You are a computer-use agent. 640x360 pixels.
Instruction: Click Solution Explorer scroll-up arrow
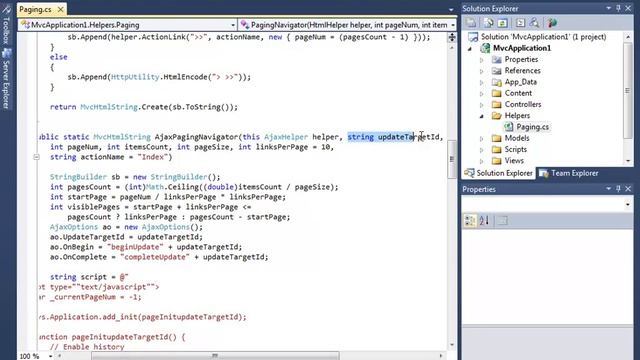point(628,37)
